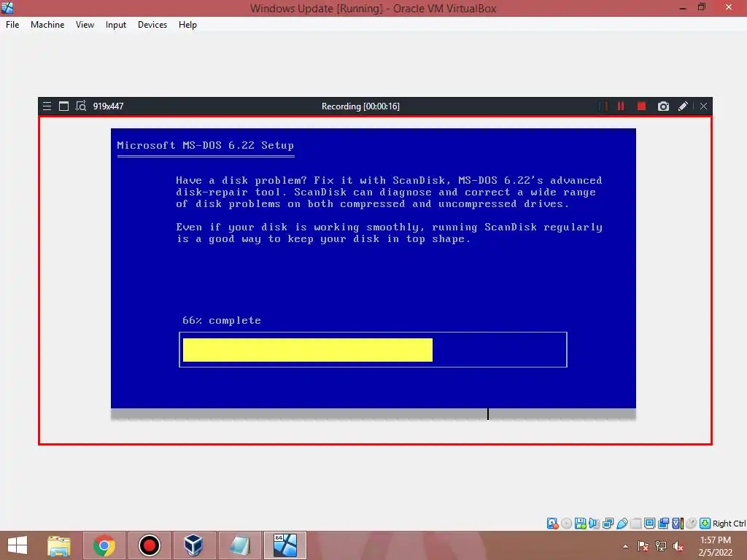
Task: Click the region select magnifier icon
Action: pyautogui.click(x=81, y=106)
